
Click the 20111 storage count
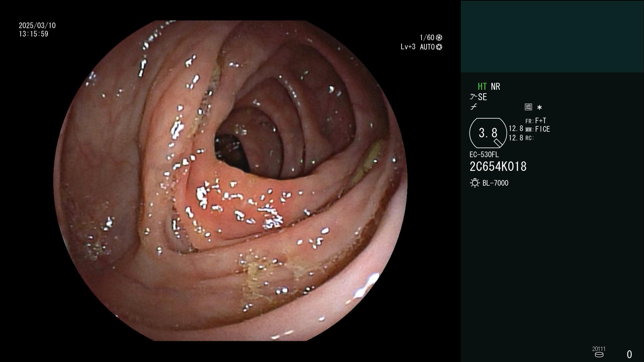(599, 349)
